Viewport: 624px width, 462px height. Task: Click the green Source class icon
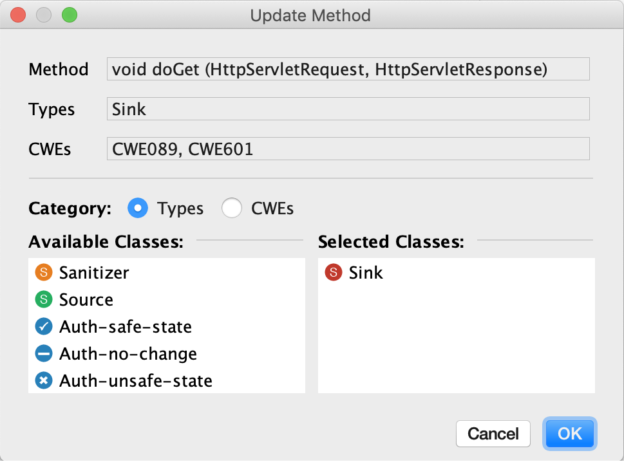pyautogui.click(x=44, y=300)
